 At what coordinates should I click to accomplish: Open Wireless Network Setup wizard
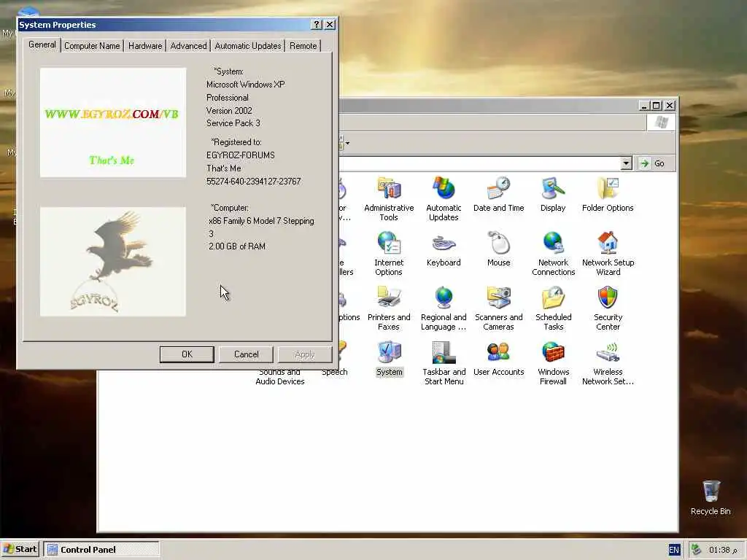(608, 363)
